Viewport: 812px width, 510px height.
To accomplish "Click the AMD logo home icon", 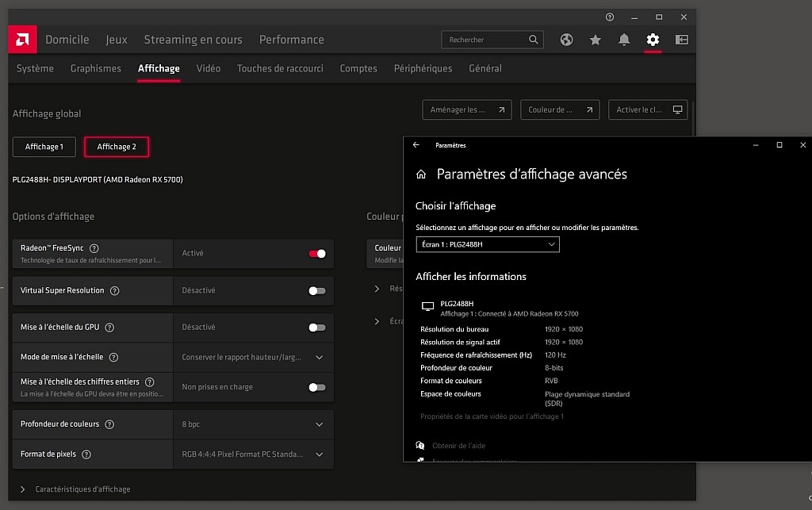I will click(22, 40).
